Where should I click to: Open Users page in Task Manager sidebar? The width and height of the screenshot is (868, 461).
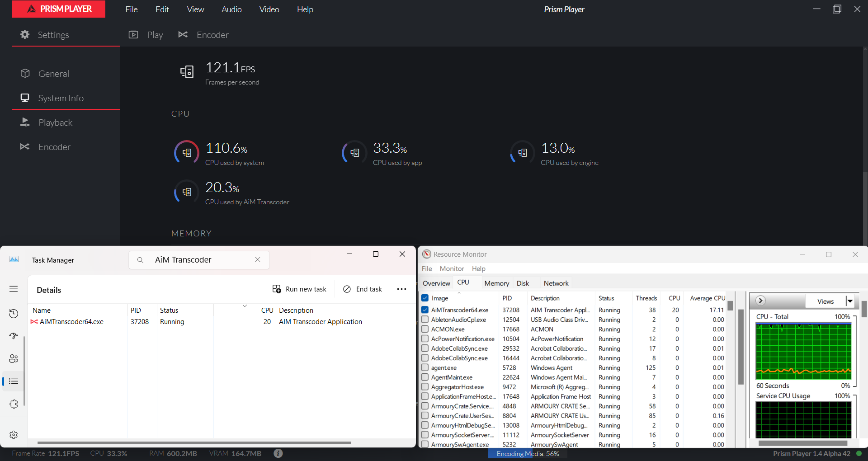pyautogui.click(x=14, y=358)
